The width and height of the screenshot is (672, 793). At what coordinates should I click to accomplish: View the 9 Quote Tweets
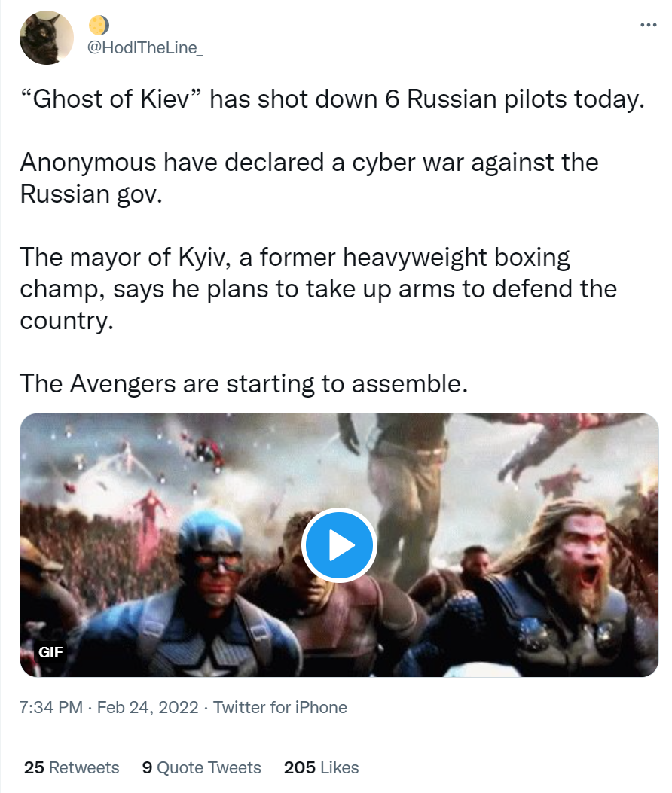[x=201, y=767]
